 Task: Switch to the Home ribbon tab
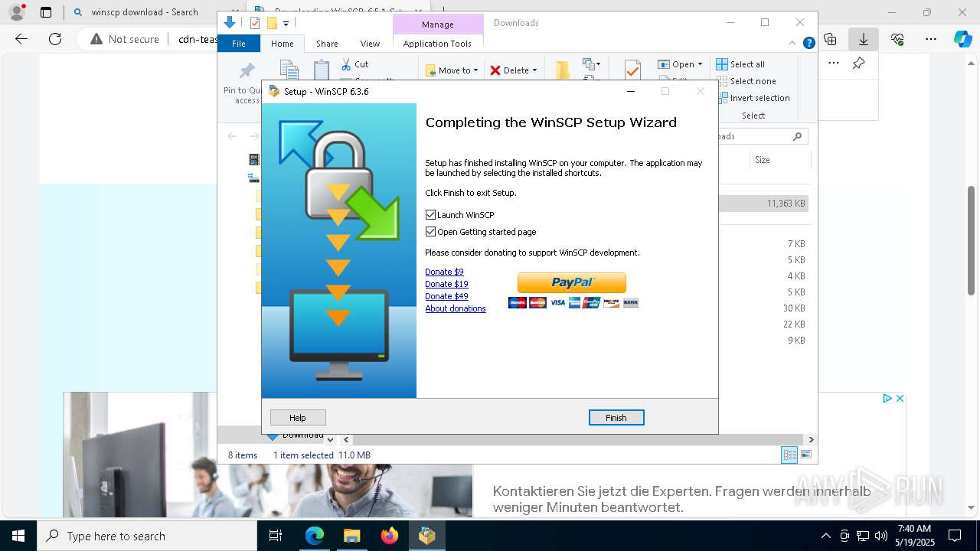coord(283,44)
